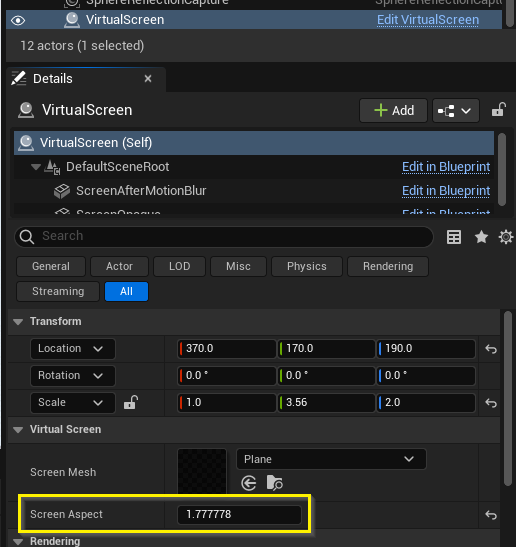The image size is (516, 547).
Task: Open the Screen Mesh Plane dropdown
Action: tap(331, 459)
